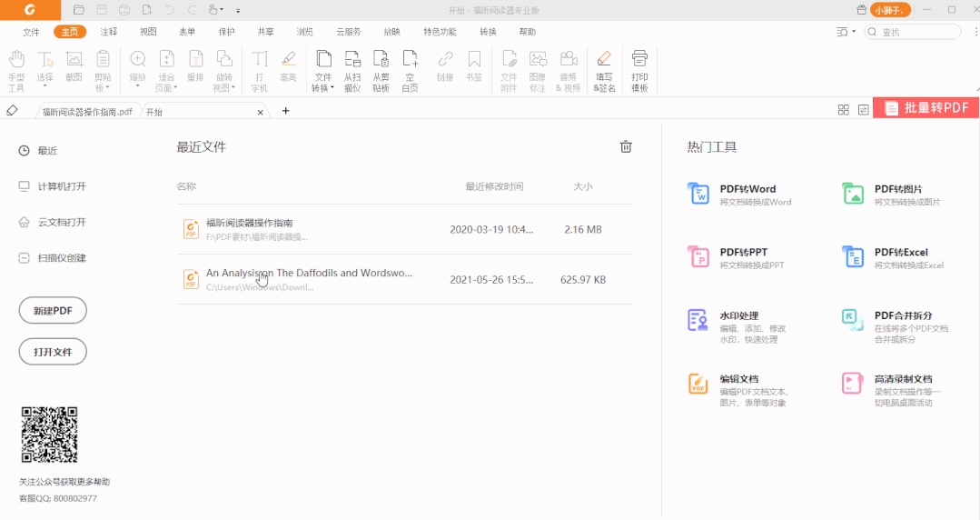Click the 从剪贴板 (from clipboard) icon
Image resolution: width=980 pixels, height=520 pixels.
[381, 70]
